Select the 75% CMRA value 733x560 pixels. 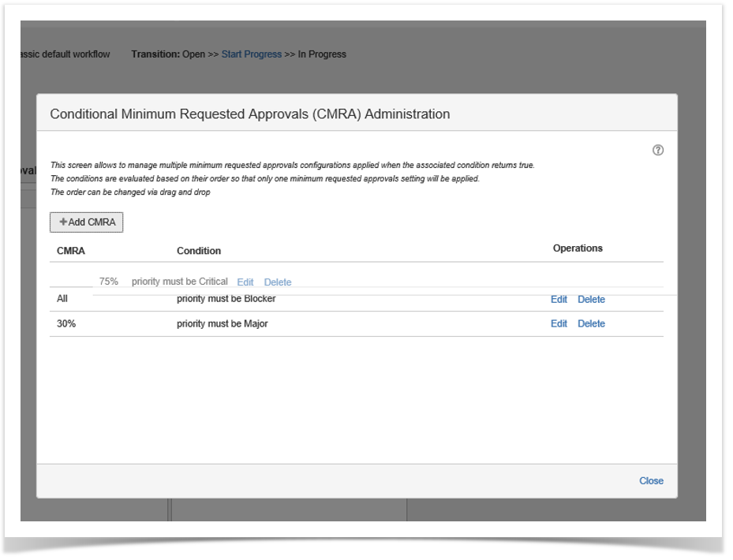(x=109, y=282)
